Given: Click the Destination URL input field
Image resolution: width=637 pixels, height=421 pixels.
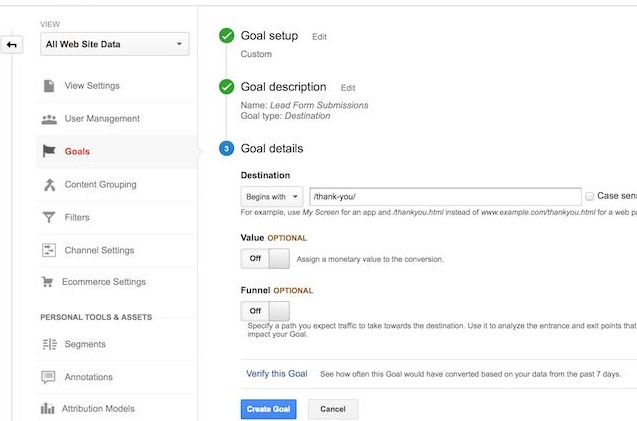Looking at the screenshot, I should click(445, 197).
